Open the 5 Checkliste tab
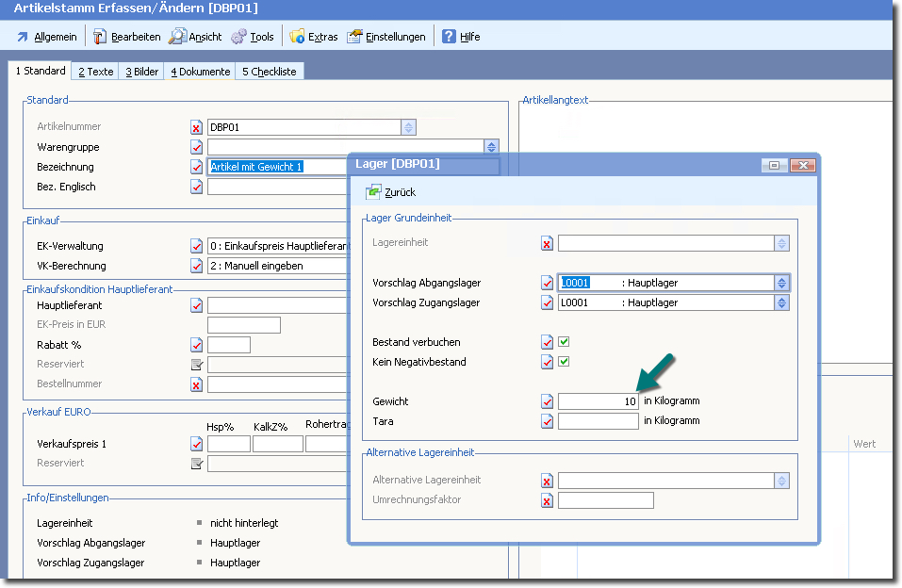This screenshot has width=902, height=588. [269, 72]
